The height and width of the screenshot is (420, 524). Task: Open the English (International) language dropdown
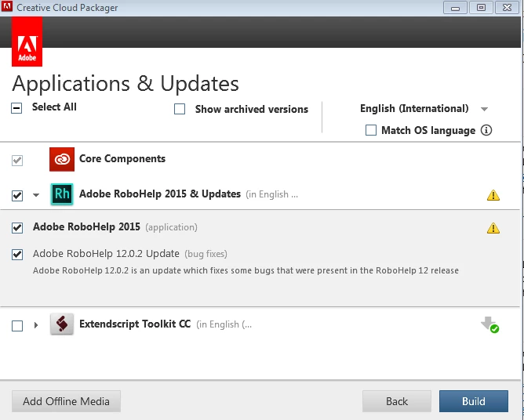tap(424, 109)
